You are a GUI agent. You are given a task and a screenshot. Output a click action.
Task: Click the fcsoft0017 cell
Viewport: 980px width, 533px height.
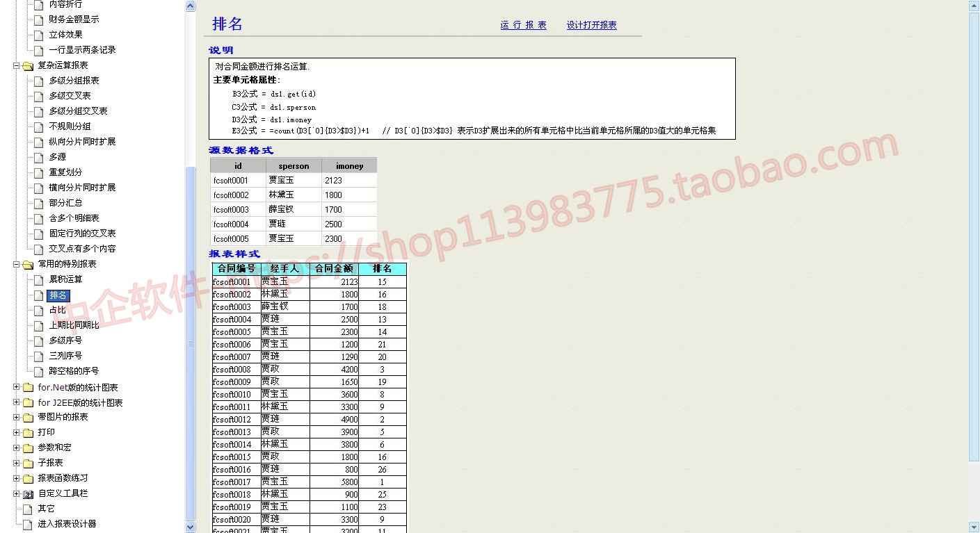[236, 482]
